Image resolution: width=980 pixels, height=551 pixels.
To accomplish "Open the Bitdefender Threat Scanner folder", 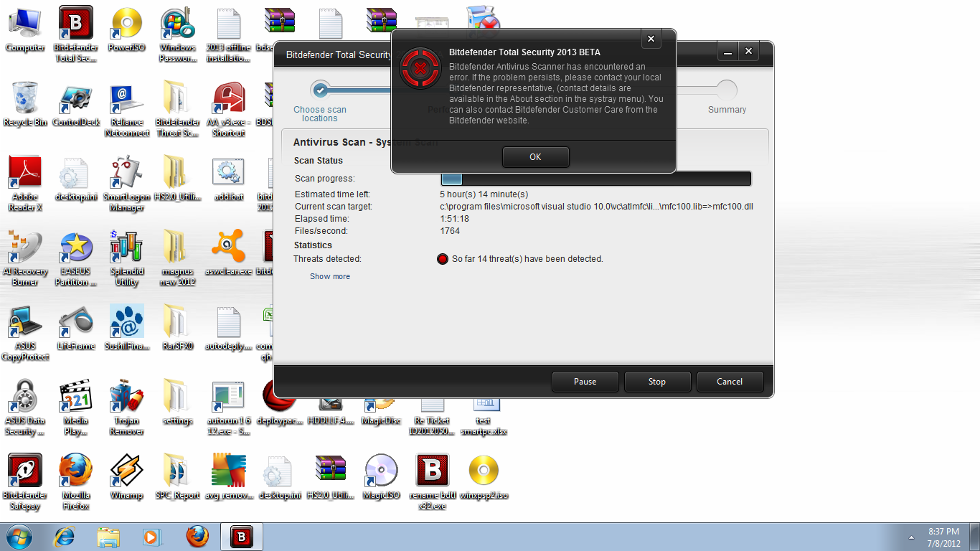I will 177,109.
